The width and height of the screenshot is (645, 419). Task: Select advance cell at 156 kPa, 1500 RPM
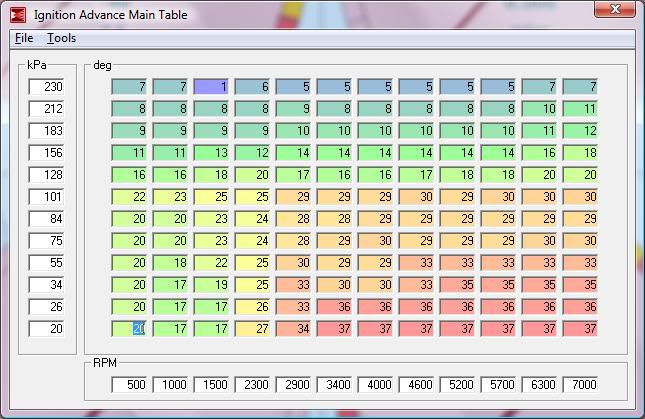point(211,153)
